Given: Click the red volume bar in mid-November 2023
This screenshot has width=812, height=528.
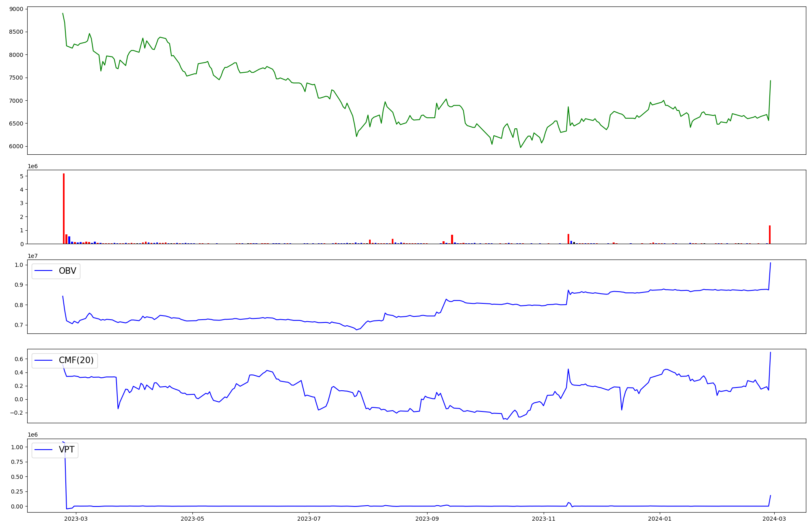Looking at the screenshot, I should [568, 239].
